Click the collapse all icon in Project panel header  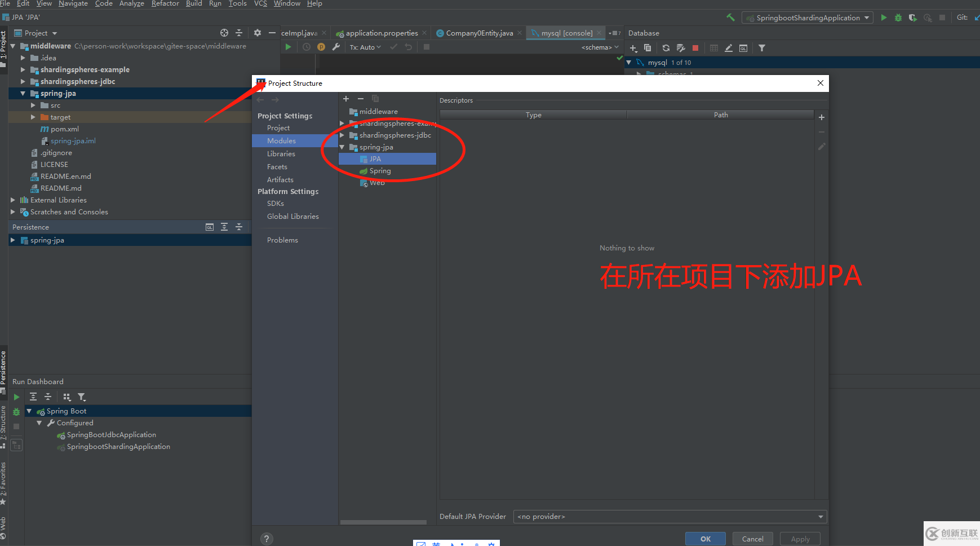click(x=239, y=33)
